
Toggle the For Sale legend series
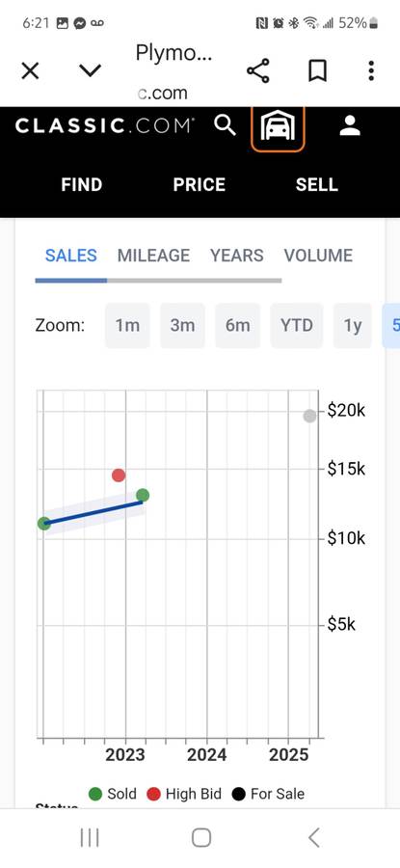[268, 794]
